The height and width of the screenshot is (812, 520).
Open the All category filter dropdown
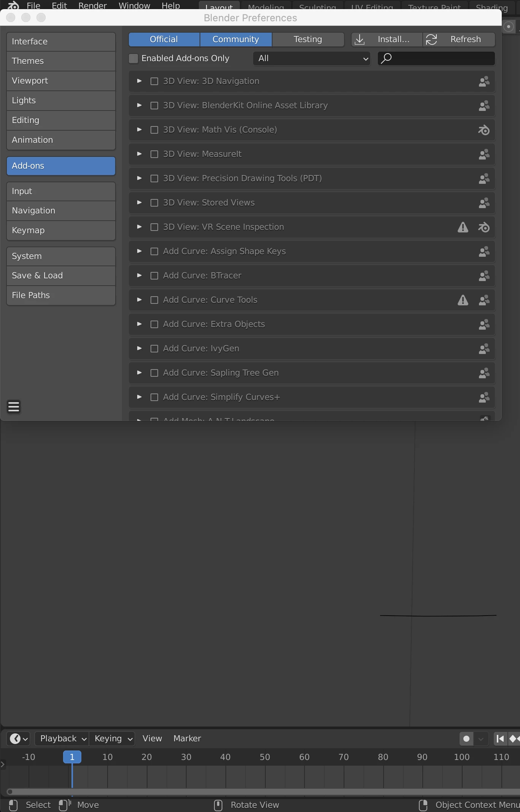tap(312, 58)
